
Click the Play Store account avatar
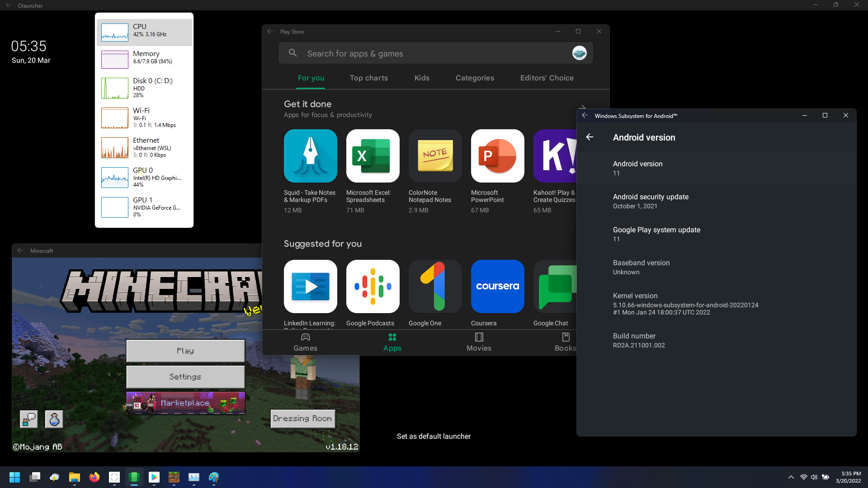point(579,53)
